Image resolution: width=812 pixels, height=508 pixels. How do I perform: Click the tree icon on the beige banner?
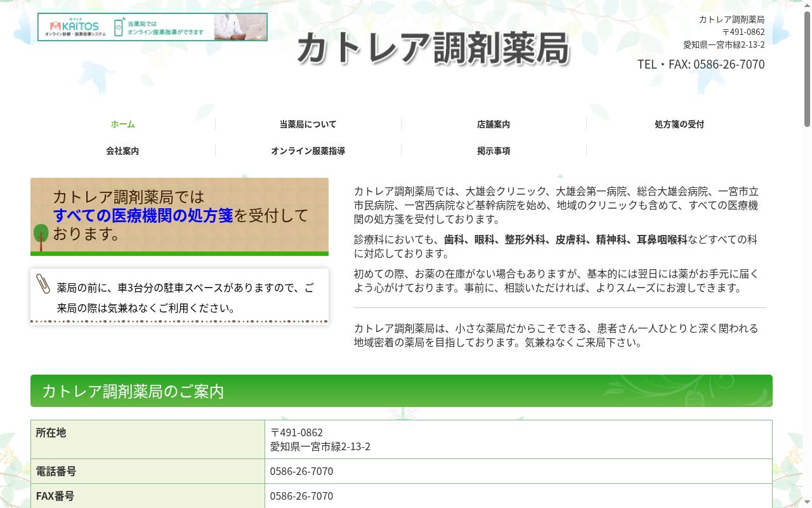click(x=41, y=237)
